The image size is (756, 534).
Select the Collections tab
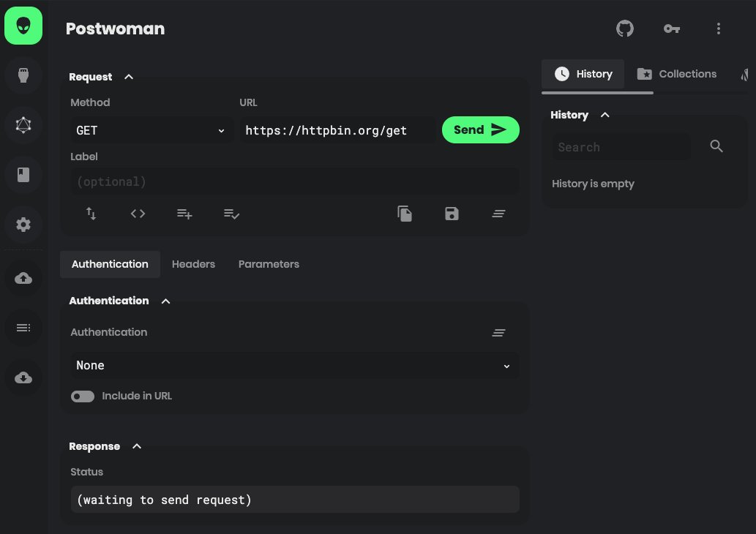point(676,74)
